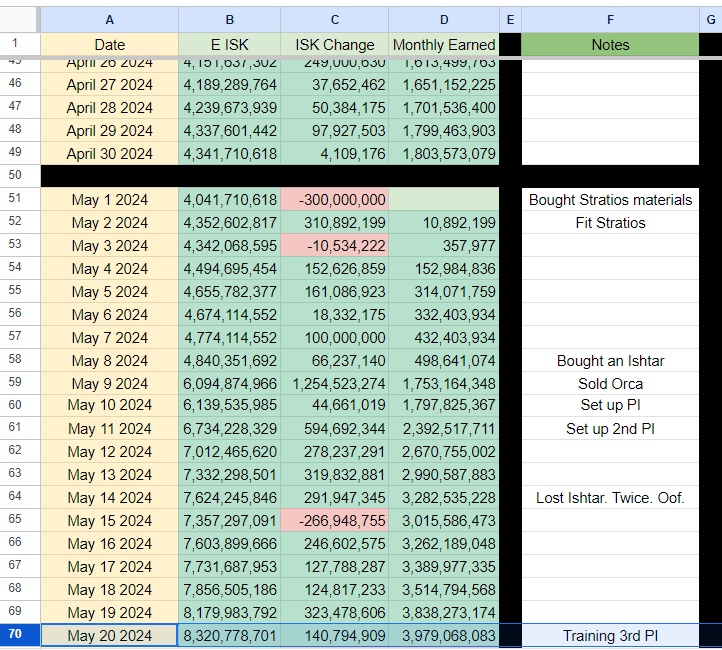Select column D header
The width and height of the screenshot is (722, 650).
tap(443, 18)
